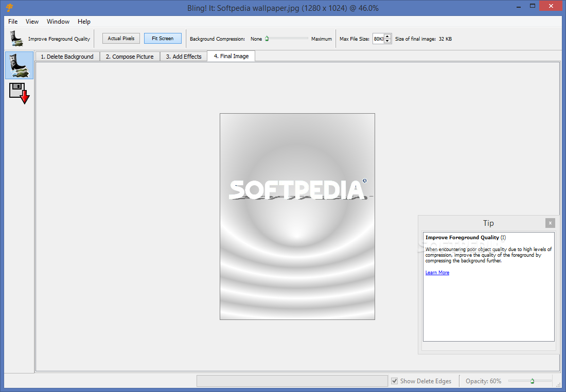Close the Tip panel
The image size is (566, 392).
tap(550, 223)
